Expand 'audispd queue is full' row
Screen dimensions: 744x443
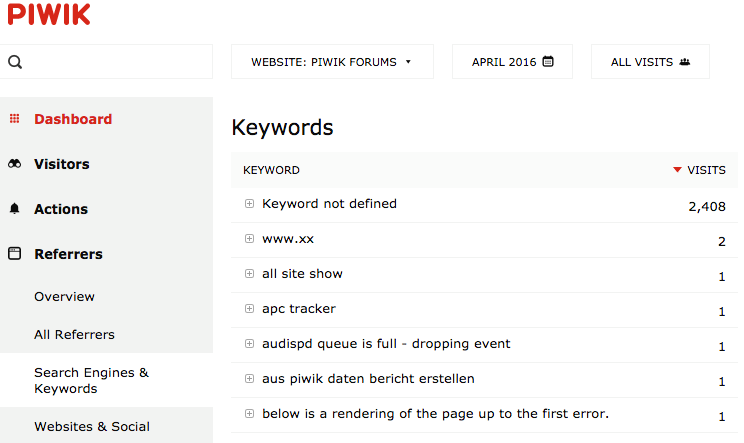pyautogui.click(x=249, y=344)
